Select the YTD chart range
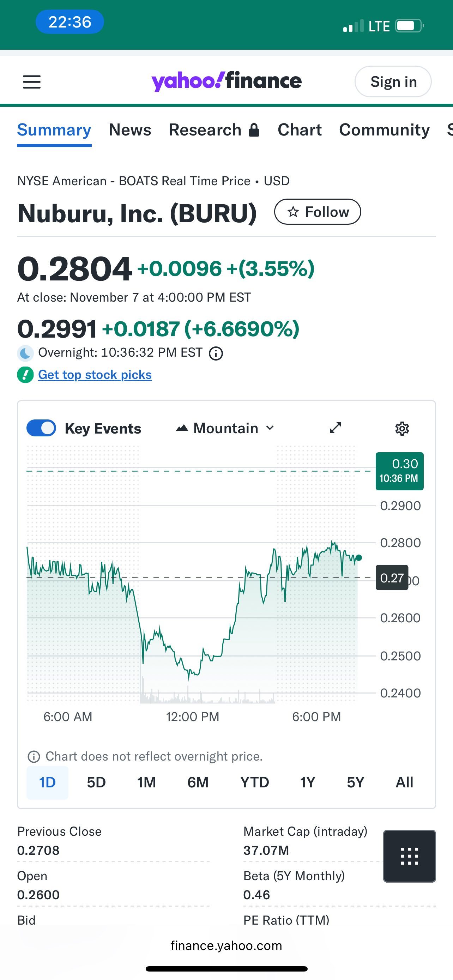The width and height of the screenshot is (453, 980). [x=254, y=782]
